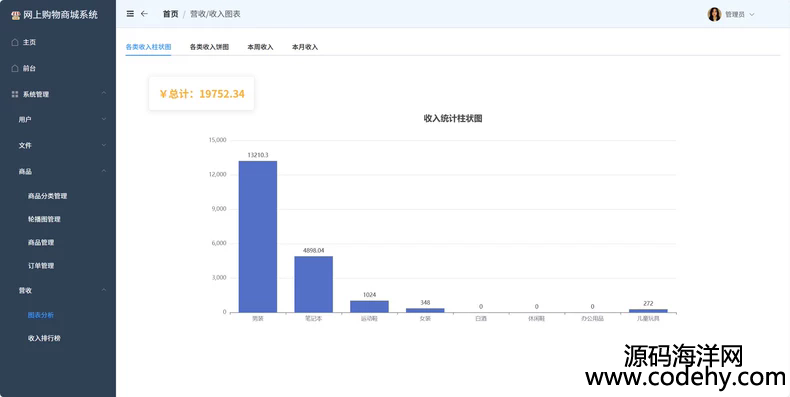Click the tallest bar labeled 13210.3

pyautogui.click(x=257, y=237)
